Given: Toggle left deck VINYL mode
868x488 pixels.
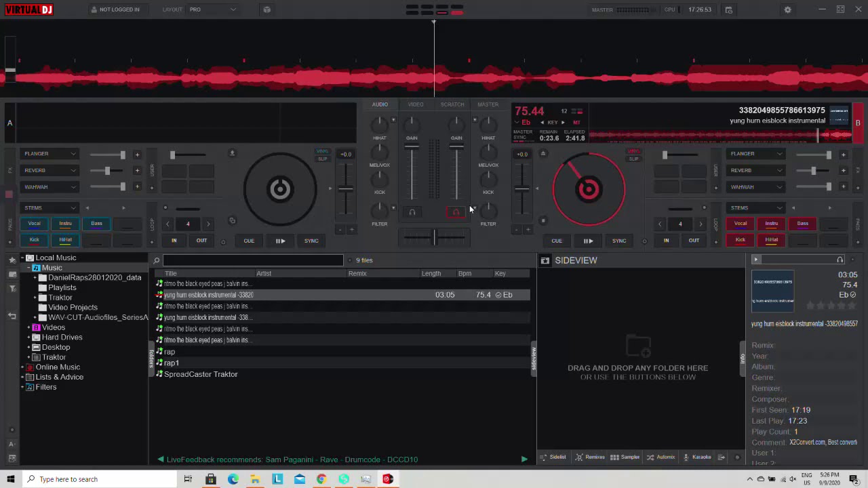Looking at the screenshot, I should coord(322,151).
